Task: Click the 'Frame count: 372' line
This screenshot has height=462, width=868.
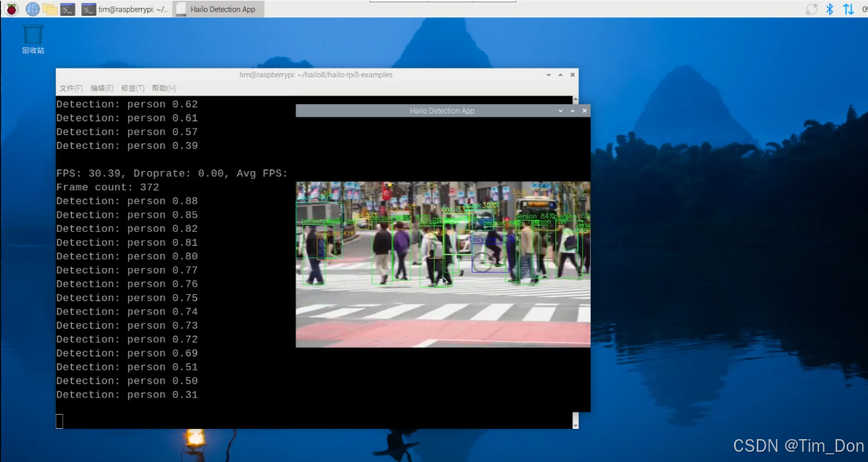Action: (x=107, y=187)
